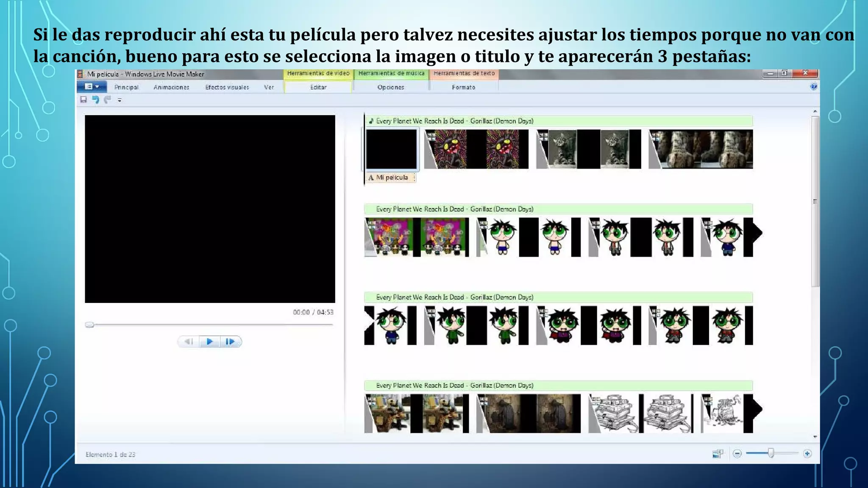Switch to the Principal ribbon tab
Image resolution: width=868 pixels, height=488 pixels.
(126, 87)
